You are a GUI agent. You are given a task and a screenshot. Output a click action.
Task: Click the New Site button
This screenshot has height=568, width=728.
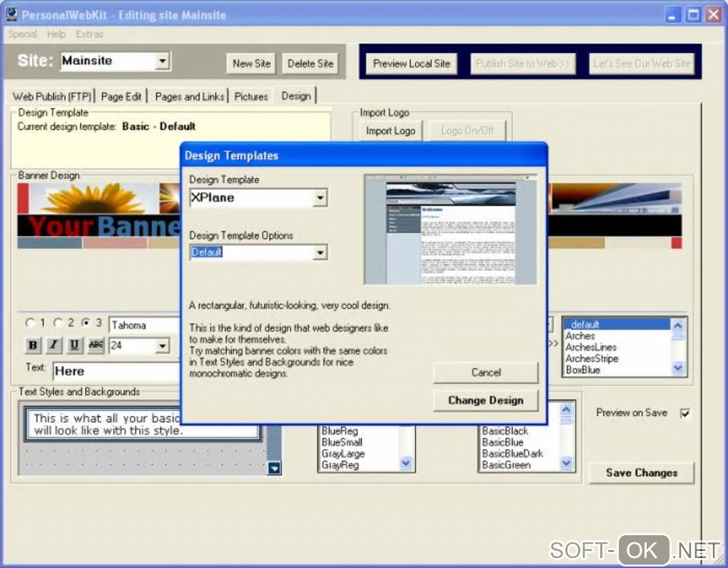point(251,64)
